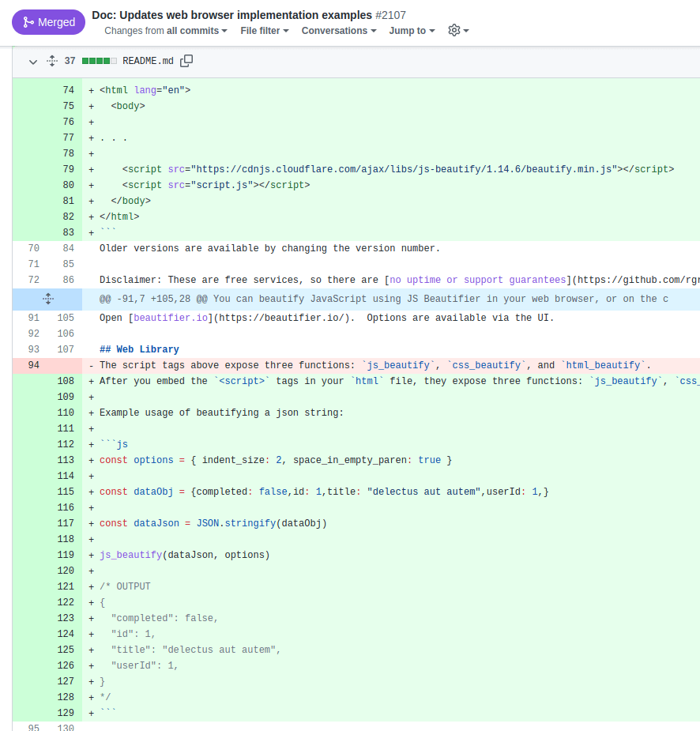700x731 pixels.
Task: Click line number 129 closing code fence
Action: tap(66, 713)
